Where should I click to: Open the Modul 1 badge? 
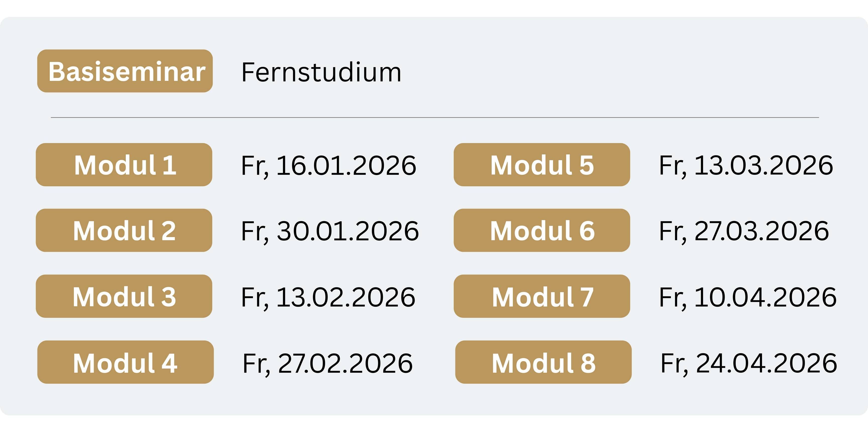[124, 165]
